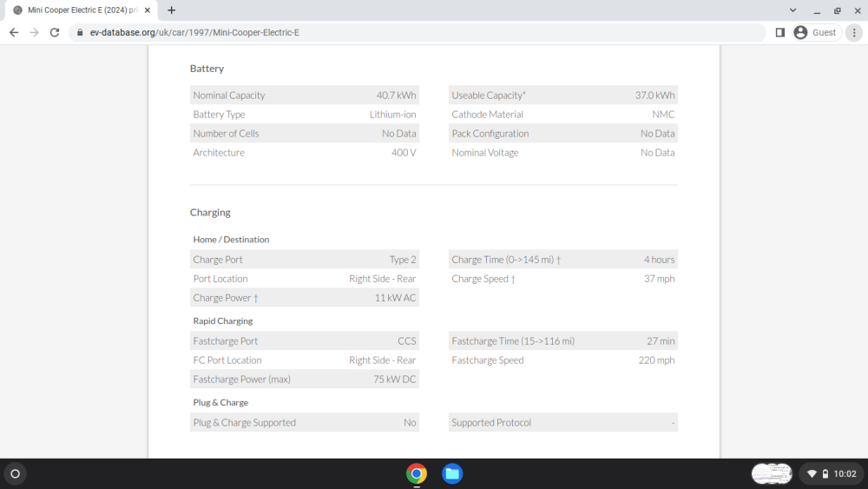Screen dimensions: 868x489
Task: Open Chrome three-dot menu
Action: click(854, 33)
